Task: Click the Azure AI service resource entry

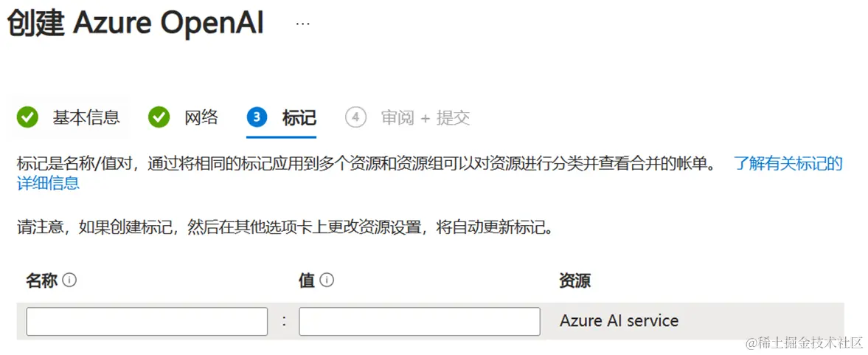Action: [619, 320]
